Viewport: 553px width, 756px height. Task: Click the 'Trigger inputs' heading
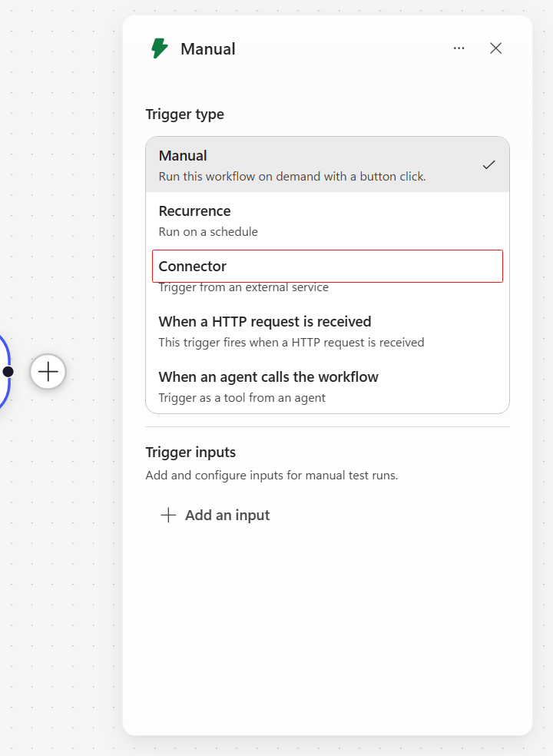click(190, 453)
